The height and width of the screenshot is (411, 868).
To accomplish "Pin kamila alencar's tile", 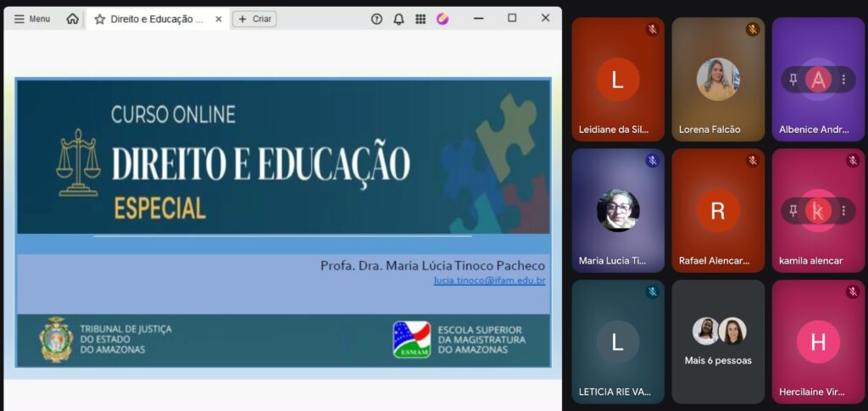I will tap(793, 211).
